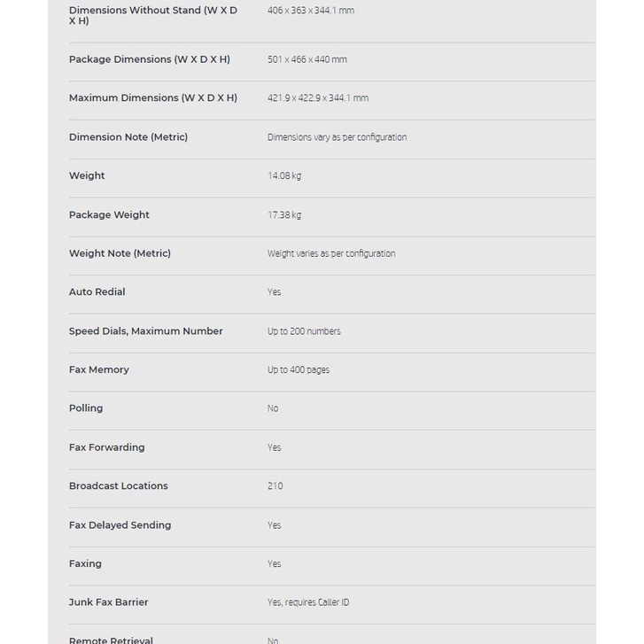This screenshot has width=644, height=644.
Task: Click the 14.08 kg weight value
Action: (x=284, y=176)
